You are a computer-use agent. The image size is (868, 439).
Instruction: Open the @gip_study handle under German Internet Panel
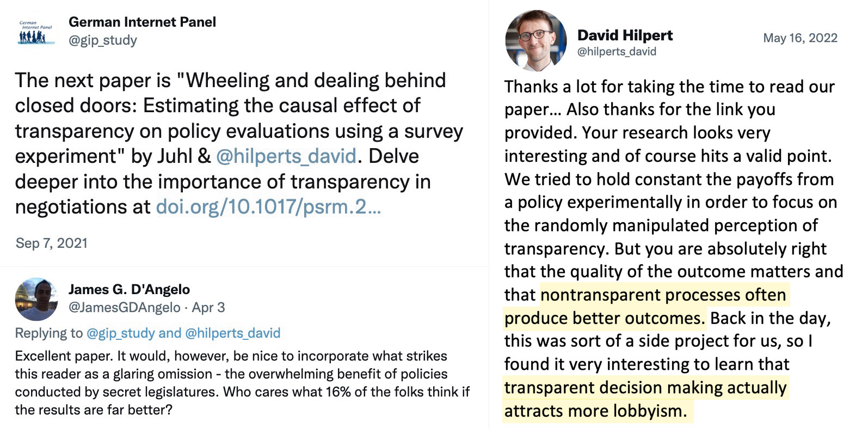point(103,40)
